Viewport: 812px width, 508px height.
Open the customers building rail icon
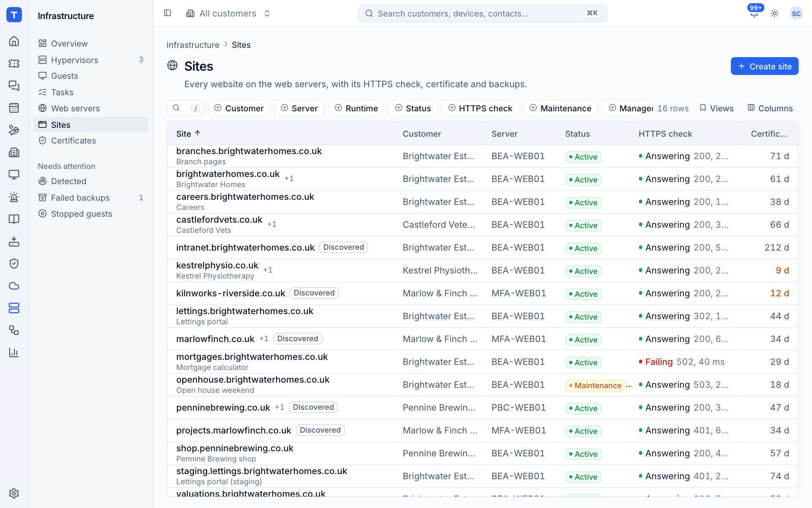click(x=14, y=152)
